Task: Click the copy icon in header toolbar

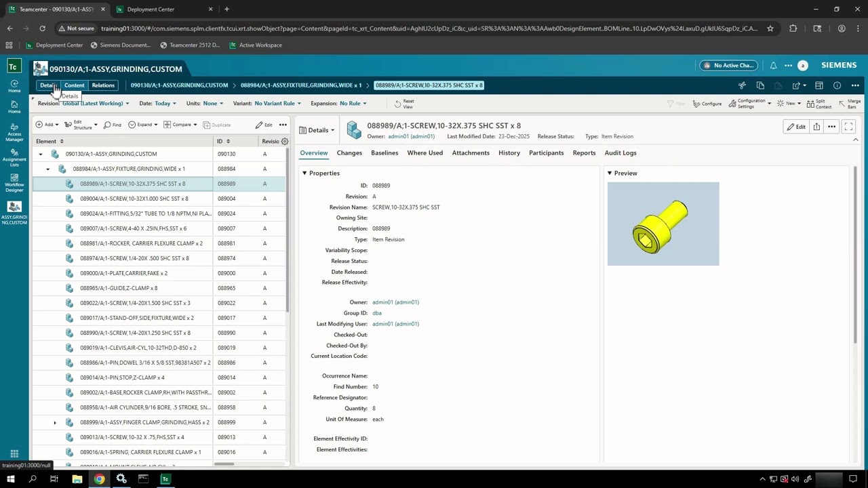Action: coord(760,85)
